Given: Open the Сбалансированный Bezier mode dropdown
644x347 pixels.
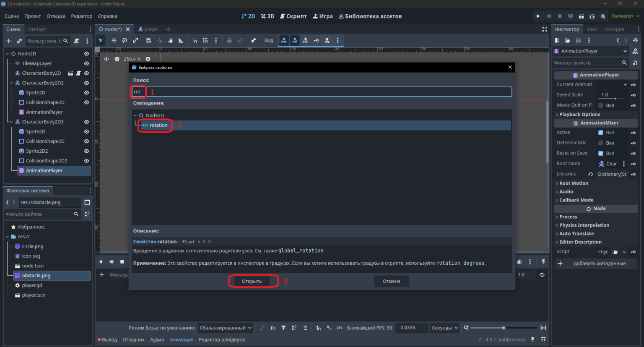Looking at the screenshot, I should (226, 328).
